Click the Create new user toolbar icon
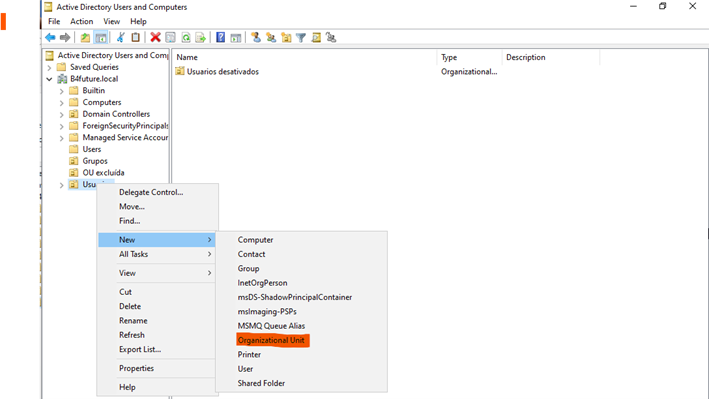Image resolution: width=709 pixels, height=399 pixels. click(256, 38)
